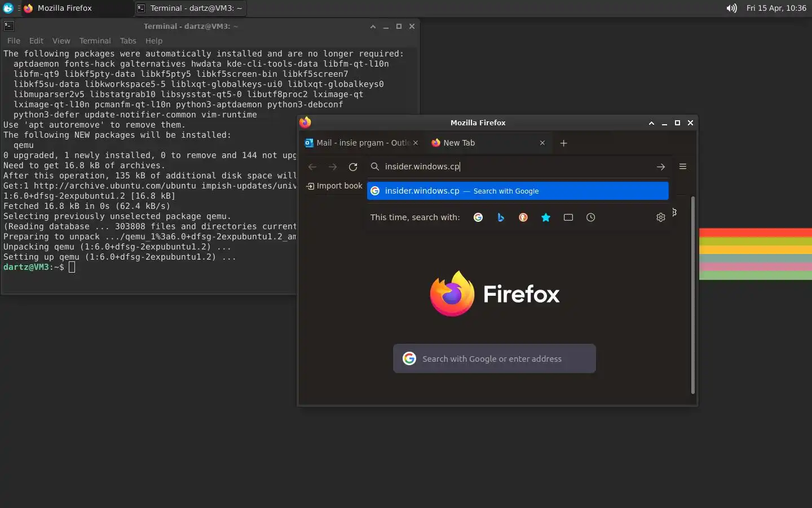812x508 pixels.
Task: Close the Mail Outlook tab
Action: 416,143
